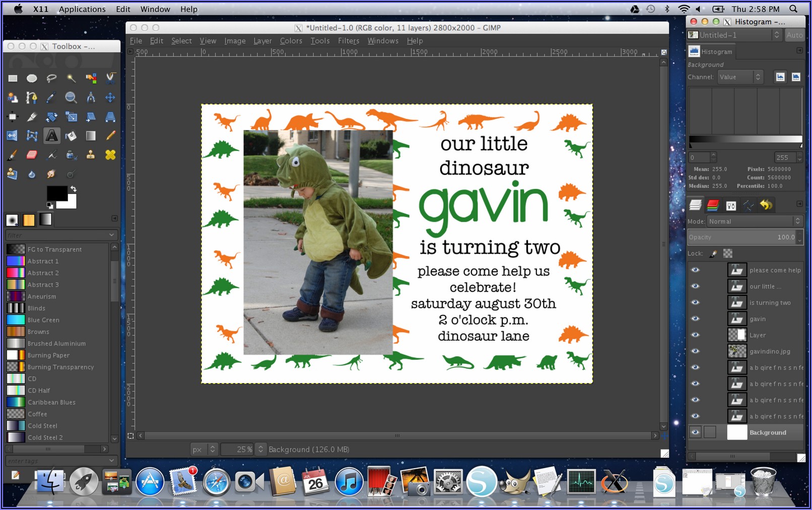Activate the Scissors Select tool
This screenshot has width=812, height=510.
click(110, 78)
